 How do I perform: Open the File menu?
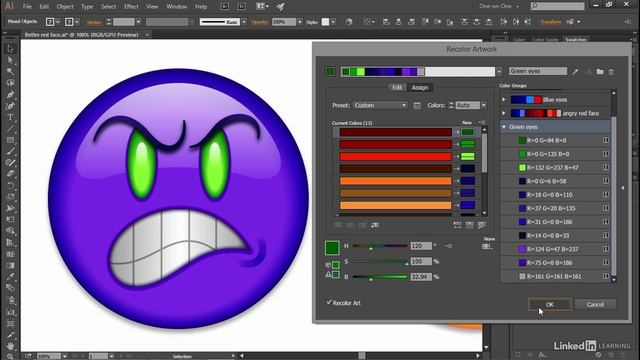point(27,7)
